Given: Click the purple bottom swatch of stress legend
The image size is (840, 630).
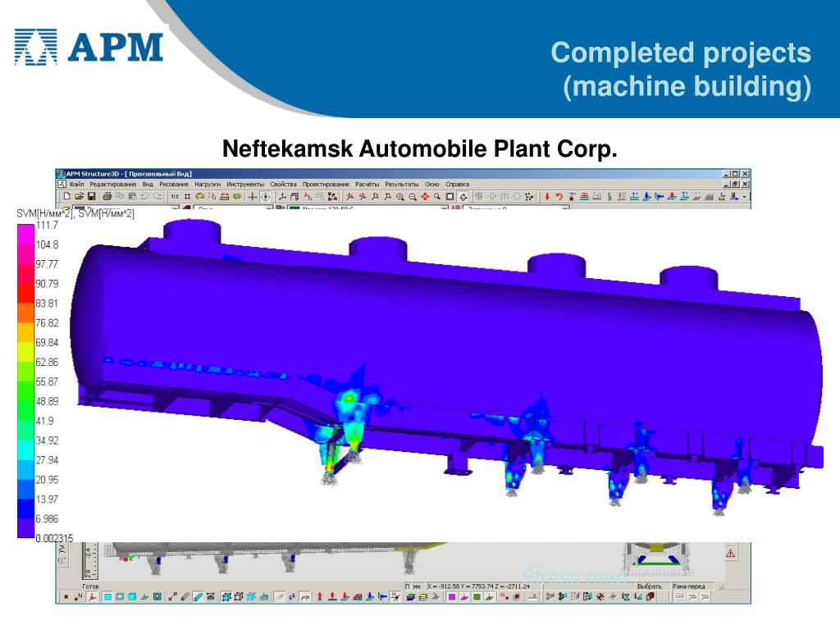Looking at the screenshot, I should [x=25, y=527].
